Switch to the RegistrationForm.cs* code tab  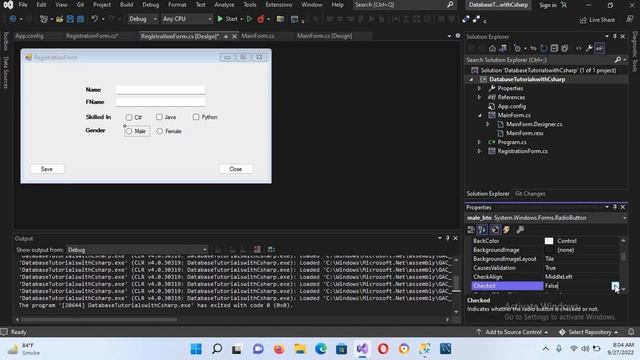tap(92, 36)
